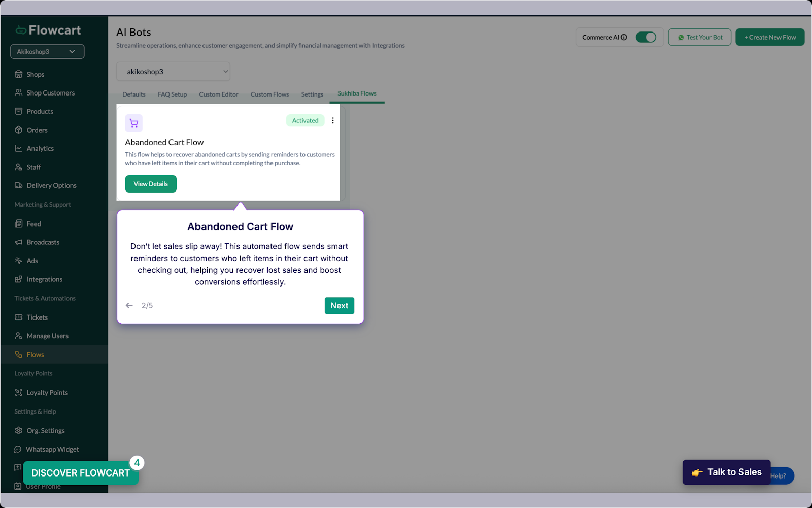The width and height of the screenshot is (812, 508).
Task: Click the Help? chat bubble
Action: click(782, 476)
